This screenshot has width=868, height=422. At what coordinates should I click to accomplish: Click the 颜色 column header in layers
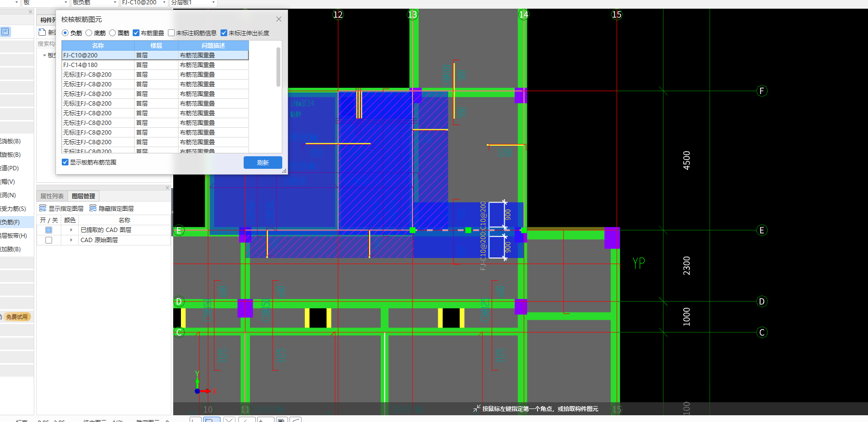(x=70, y=220)
